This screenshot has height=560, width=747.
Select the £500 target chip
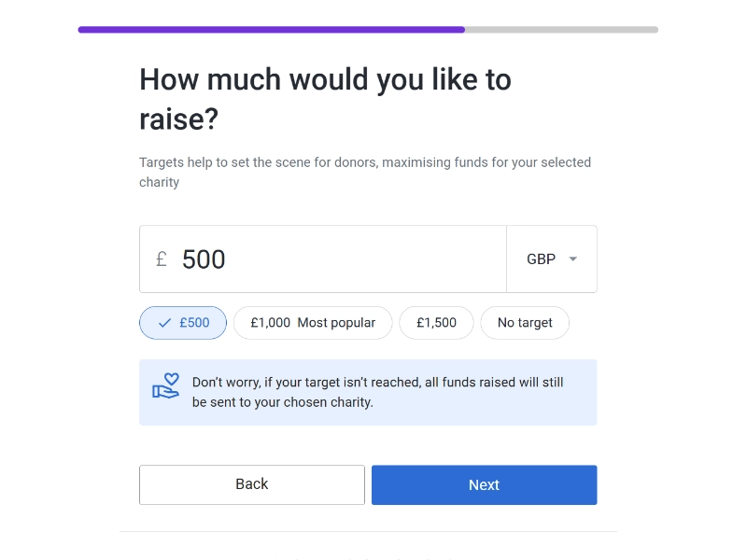(x=183, y=323)
